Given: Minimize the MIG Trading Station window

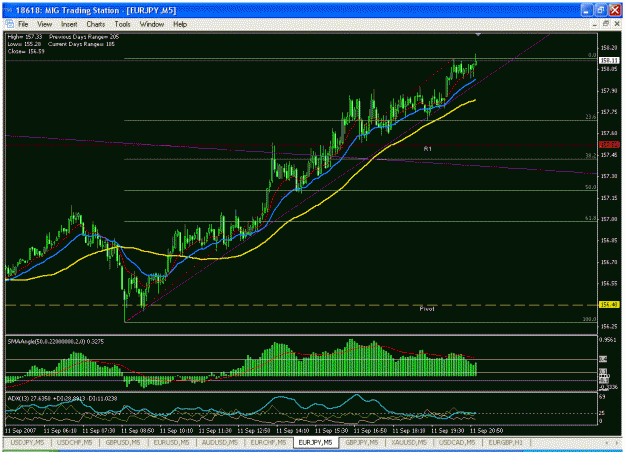Looking at the screenshot, I should [587, 10].
